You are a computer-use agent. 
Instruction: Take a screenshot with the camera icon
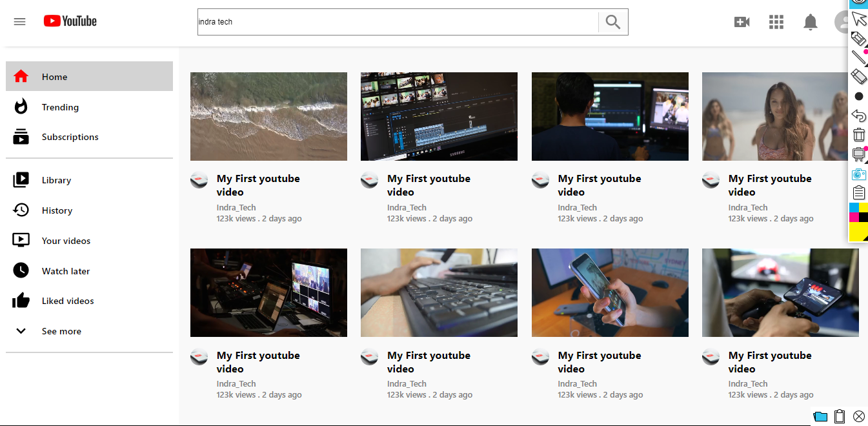(859, 174)
